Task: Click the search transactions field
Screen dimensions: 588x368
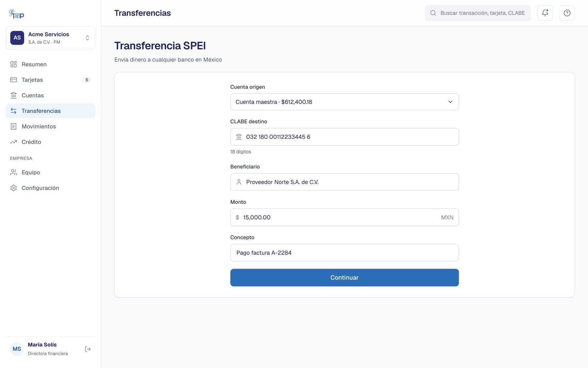Action: pyautogui.click(x=478, y=13)
